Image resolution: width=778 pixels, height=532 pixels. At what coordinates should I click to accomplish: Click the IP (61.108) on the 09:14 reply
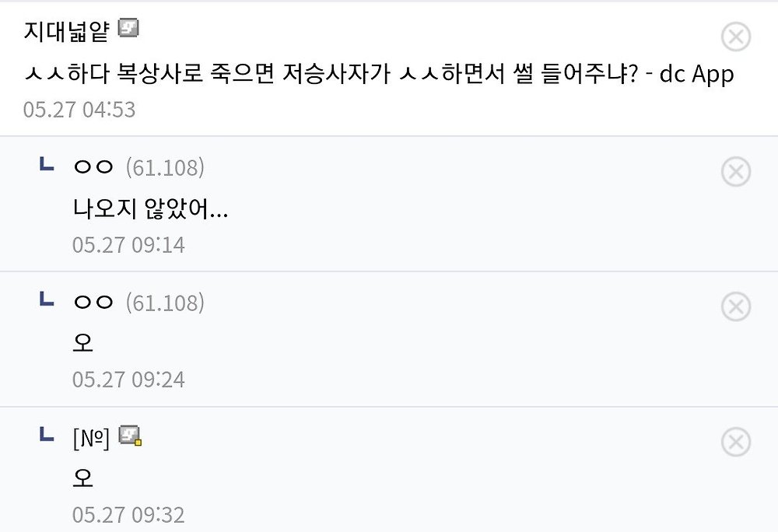(x=165, y=167)
